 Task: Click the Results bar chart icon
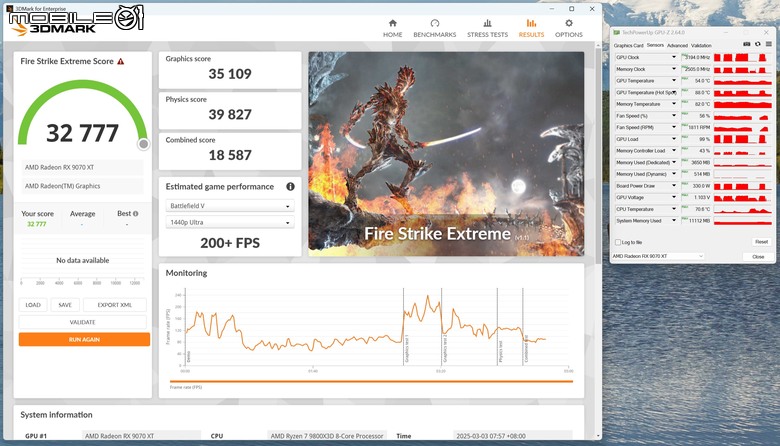pos(531,23)
